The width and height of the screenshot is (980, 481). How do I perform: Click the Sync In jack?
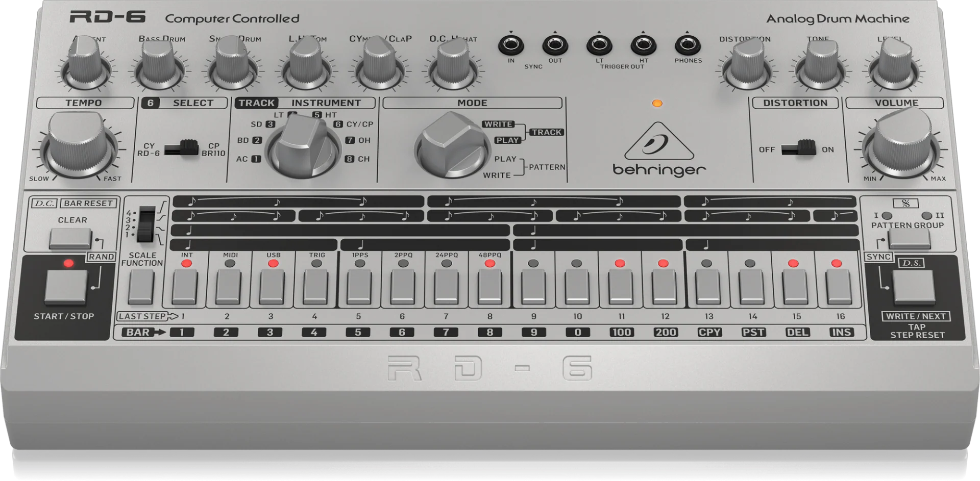(510, 45)
